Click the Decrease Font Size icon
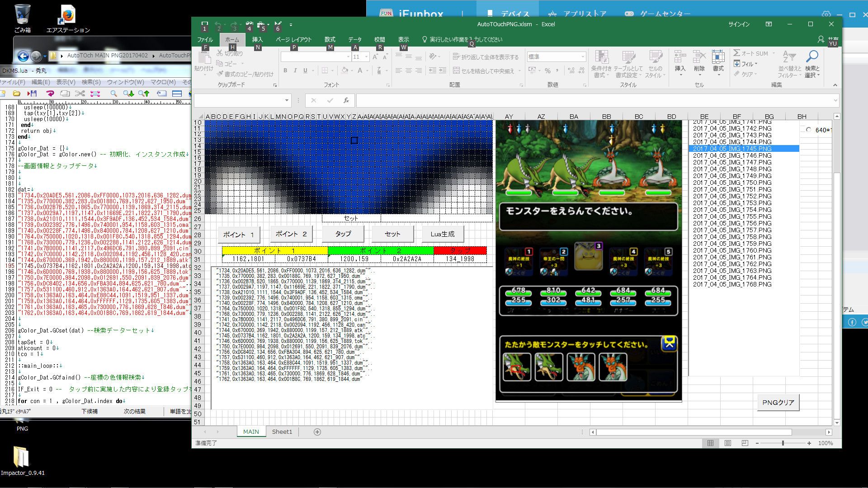868x488 pixels. pos(385,57)
